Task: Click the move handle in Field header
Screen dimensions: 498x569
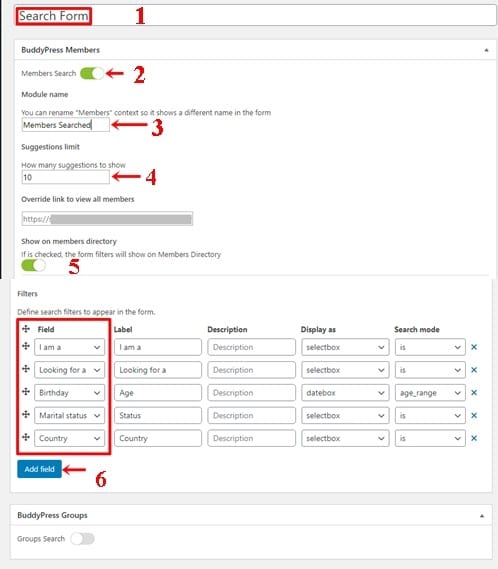Action: point(26,329)
